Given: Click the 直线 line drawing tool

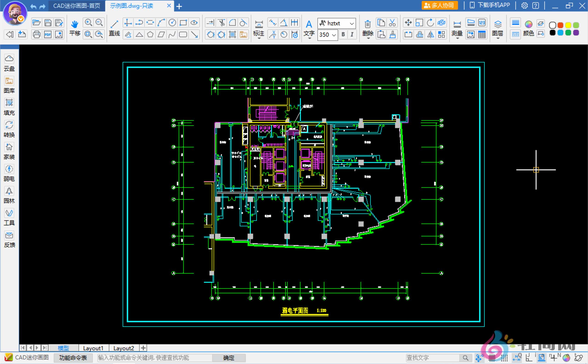Looking at the screenshot, I should [114, 24].
